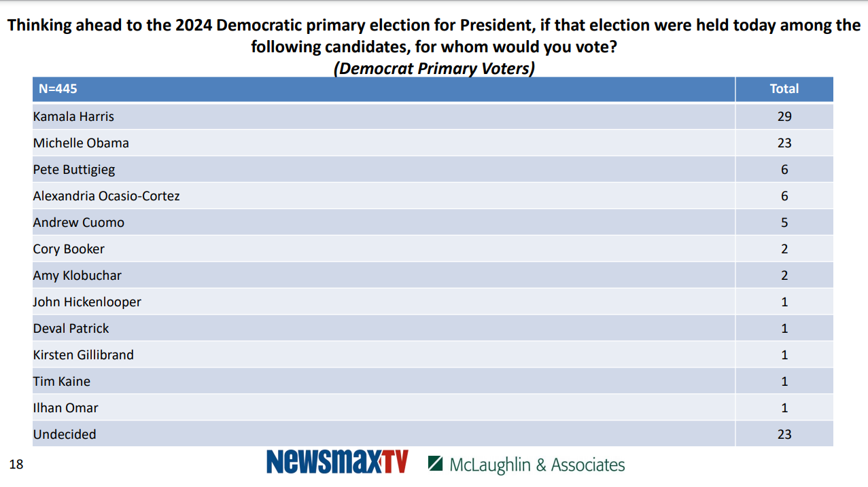868x487 pixels.
Task: Click the Total column header
Action: click(784, 89)
